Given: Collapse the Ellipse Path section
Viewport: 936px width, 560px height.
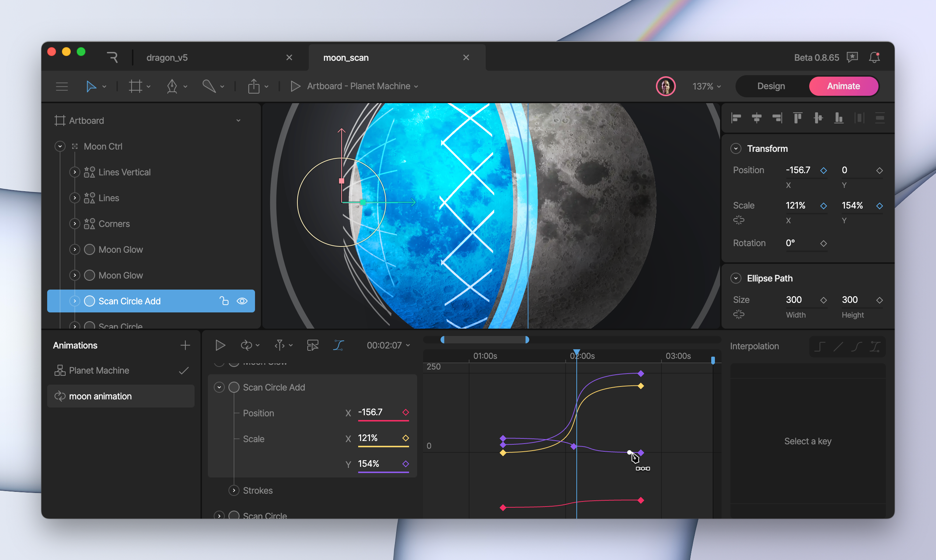Looking at the screenshot, I should 736,278.
